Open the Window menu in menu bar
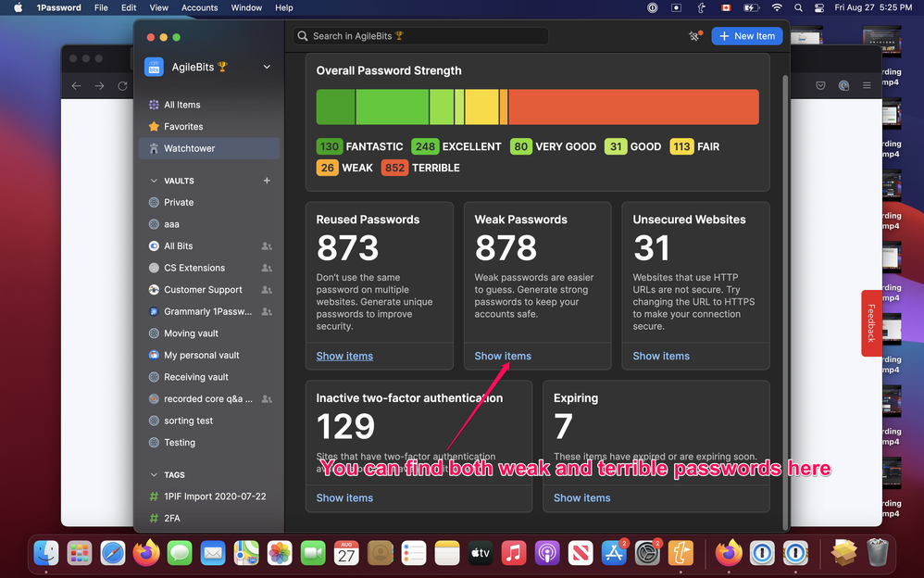The image size is (924, 578). coord(246,7)
